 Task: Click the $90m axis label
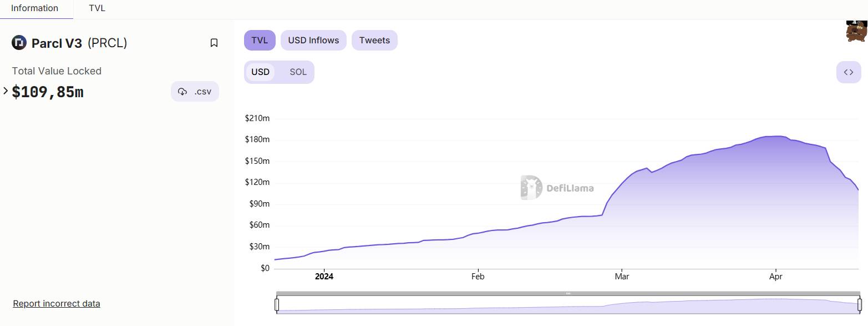pos(259,204)
